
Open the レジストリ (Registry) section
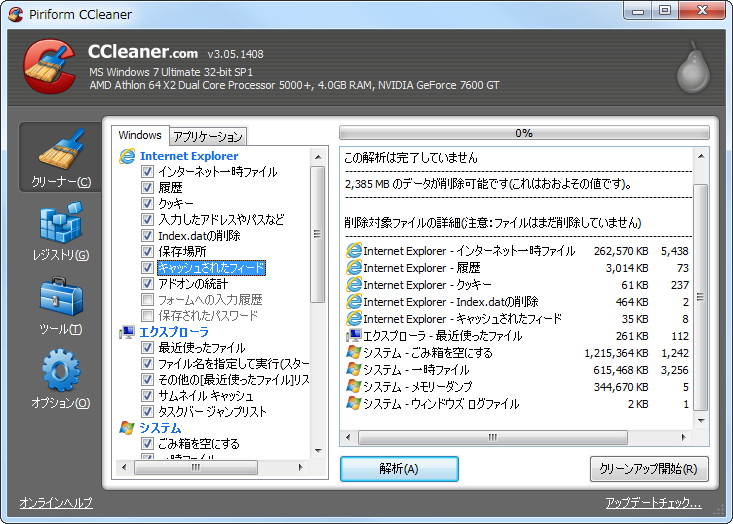(x=61, y=231)
